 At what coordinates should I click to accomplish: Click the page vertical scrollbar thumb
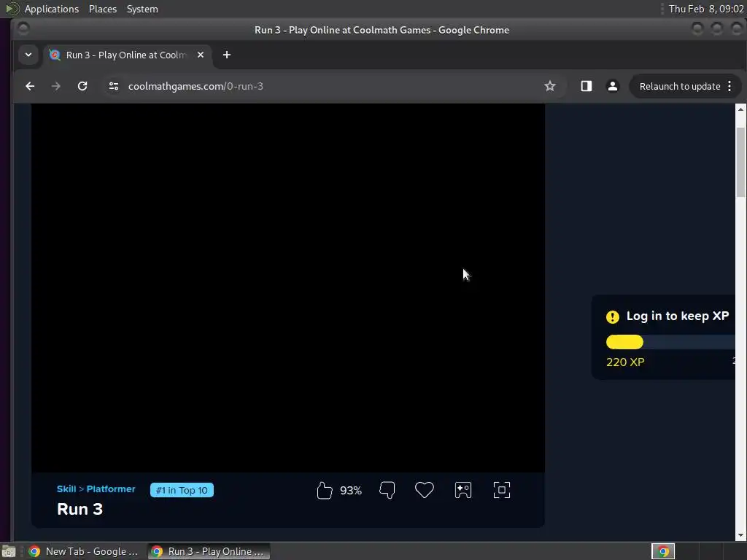pos(740,162)
